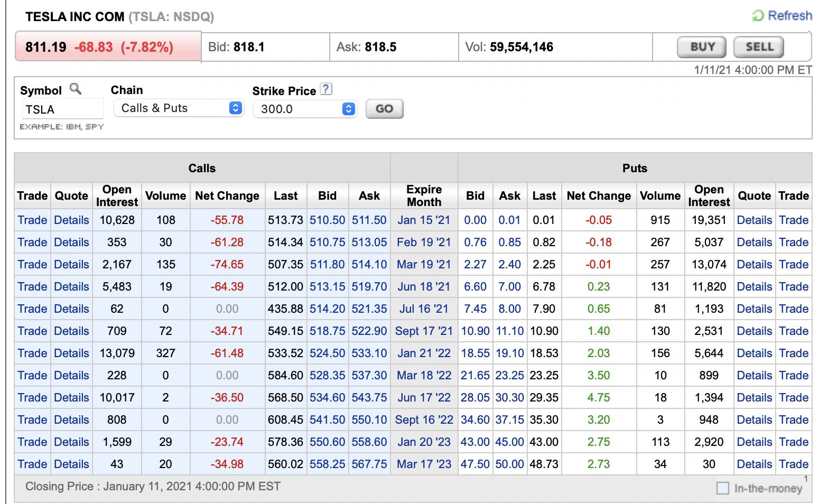The width and height of the screenshot is (819, 504).
Task: Open calls Details link for Feb 19 '21
Action: 71,242
